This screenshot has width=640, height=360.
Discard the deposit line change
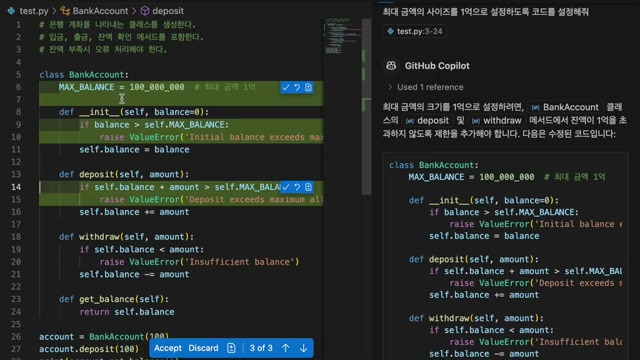pos(297,187)
